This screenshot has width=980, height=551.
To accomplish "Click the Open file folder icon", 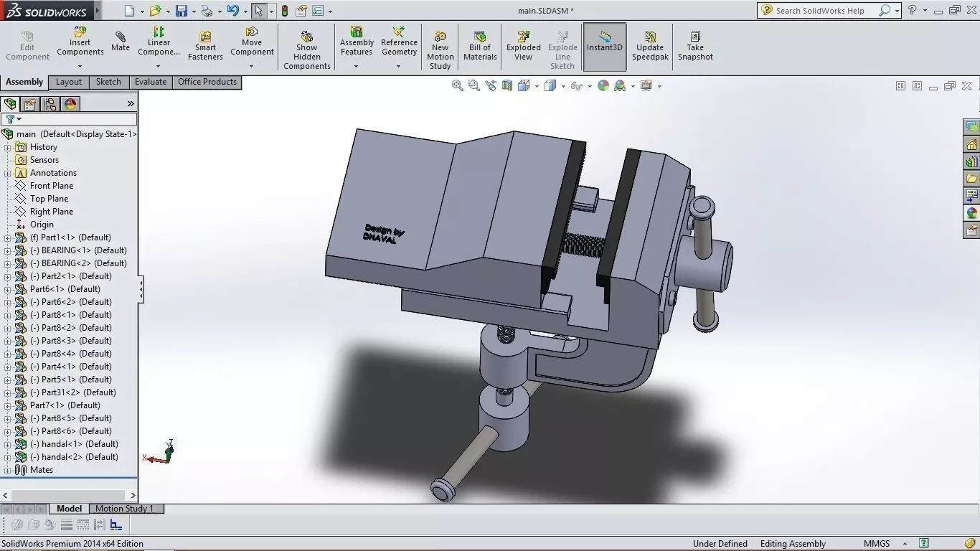I will pyautogui.click(x=154, y=11).
